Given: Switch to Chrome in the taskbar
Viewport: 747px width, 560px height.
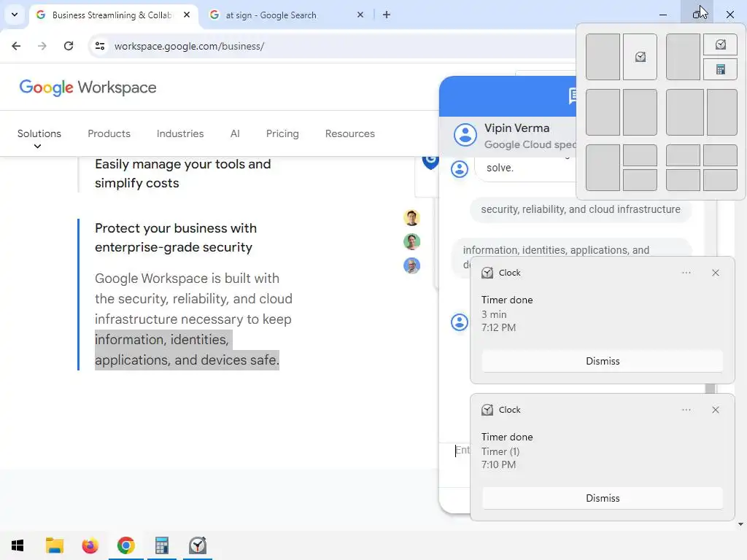Looking at the screenshot, I should [x=125, y=545].
